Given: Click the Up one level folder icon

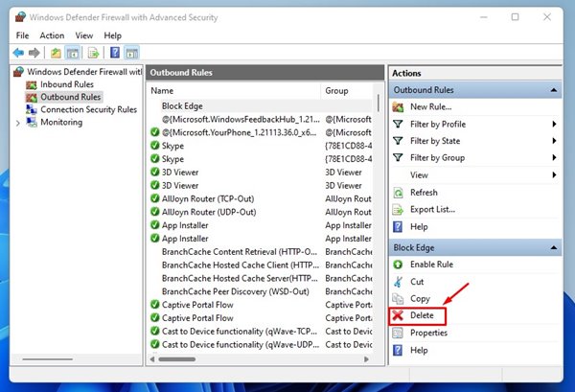Looking at the screenshot, I should pyautogui.click(x=56, y=53).
